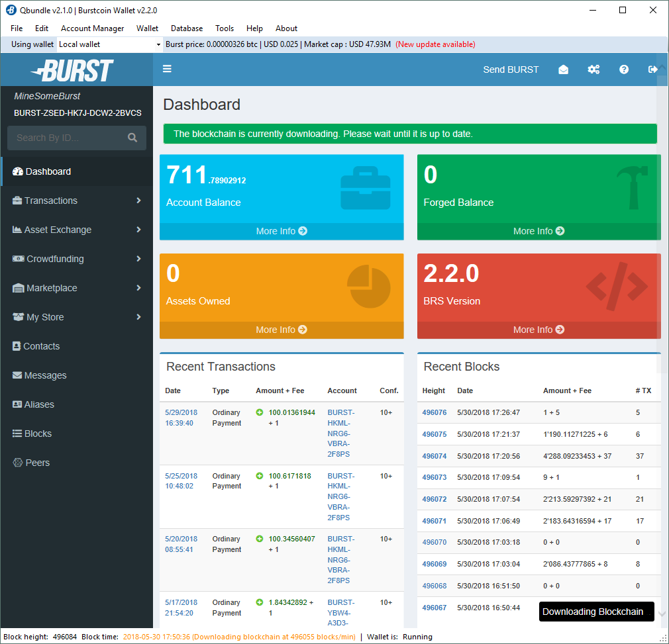This screenshot has height=644, width=669.
Task: Toggle the hamburger sidebar menu icon
Action: click(167, 69)
